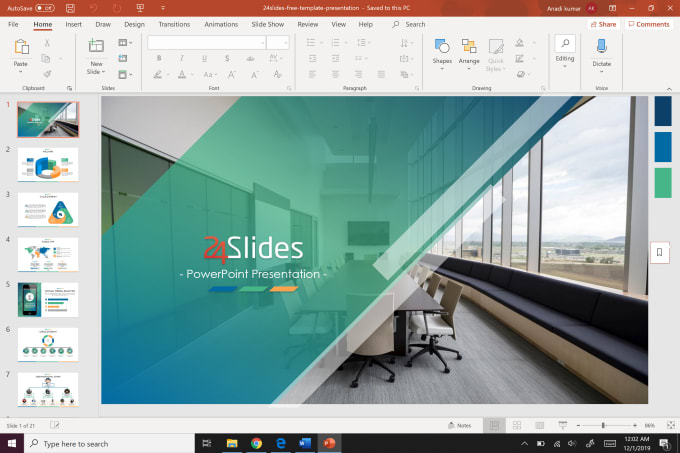Justify text in Paragraph group

[381, 75]
